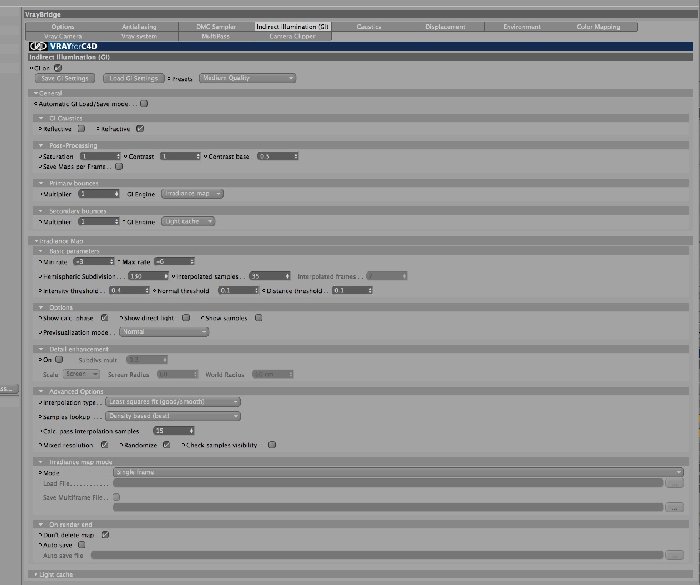Click the Intensity threshold field

129,291
